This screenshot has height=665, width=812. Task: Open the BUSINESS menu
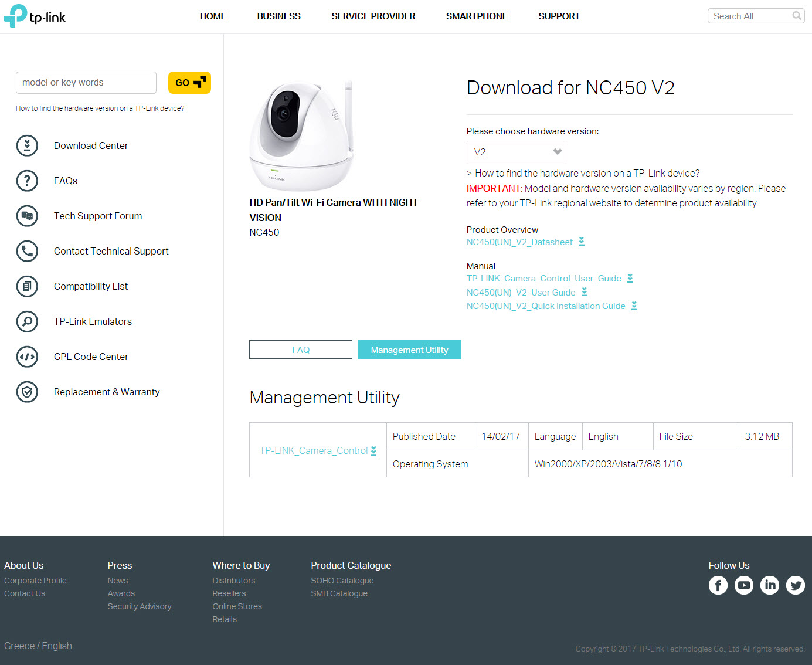click(x=279, y=16)
